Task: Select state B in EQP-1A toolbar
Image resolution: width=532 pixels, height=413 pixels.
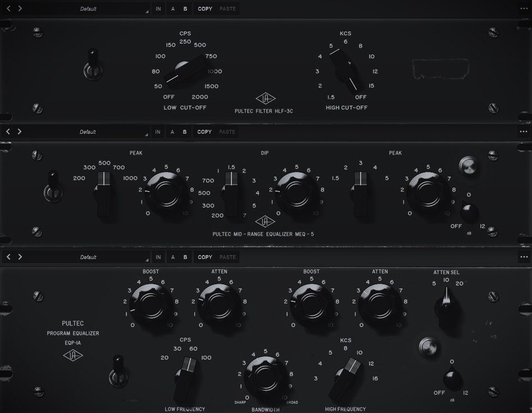Action: [x=185, y=257]
